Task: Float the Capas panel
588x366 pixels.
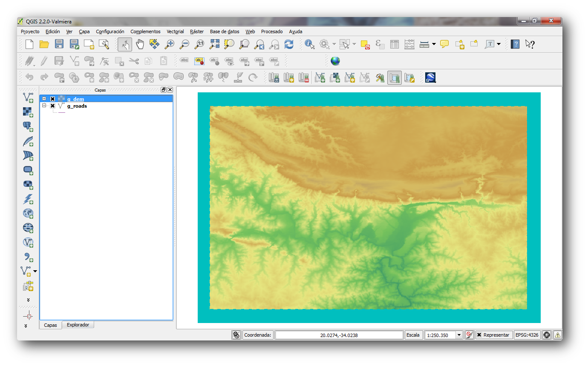Action: coord(164,90)
